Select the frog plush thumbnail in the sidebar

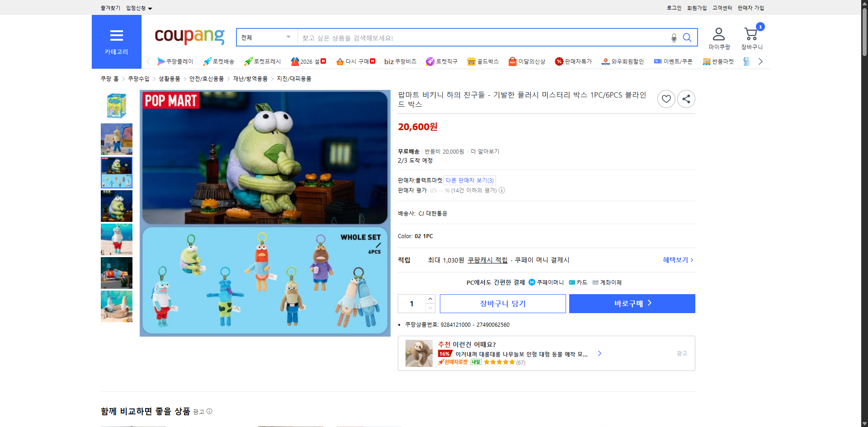click(x=116, y=206)
